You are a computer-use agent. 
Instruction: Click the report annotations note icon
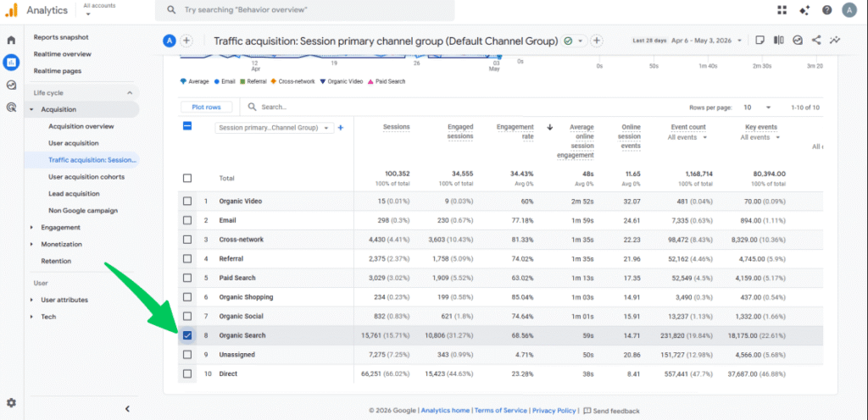click(x=760, y=40)
